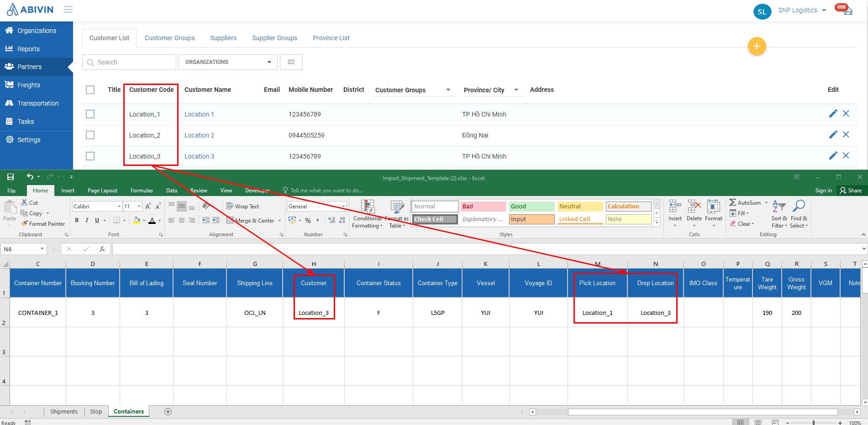The height and width of the screenshot is (425, 868).
Task: Click the Increase Font Size icon
Action: (148, 207)
